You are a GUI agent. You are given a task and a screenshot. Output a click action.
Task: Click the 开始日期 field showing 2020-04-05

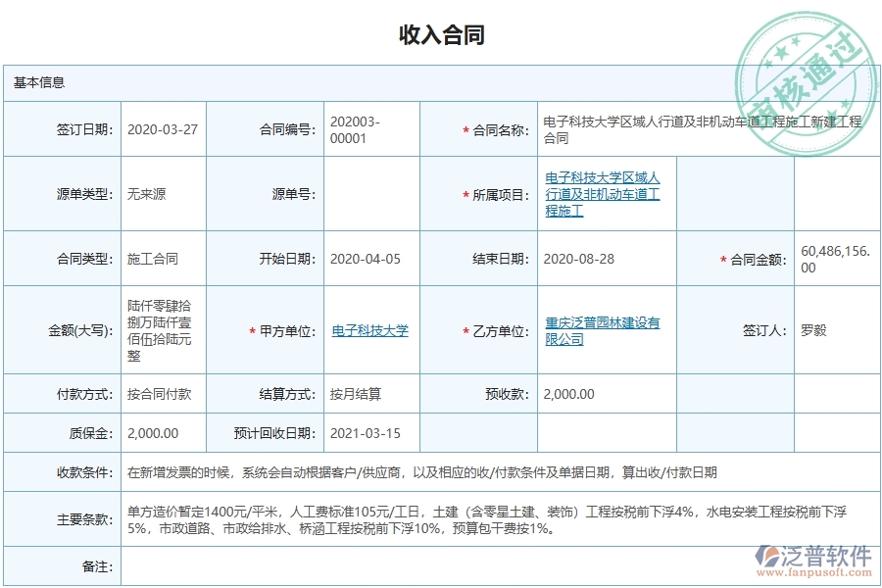pyautogui.click(x=363, y=258)
